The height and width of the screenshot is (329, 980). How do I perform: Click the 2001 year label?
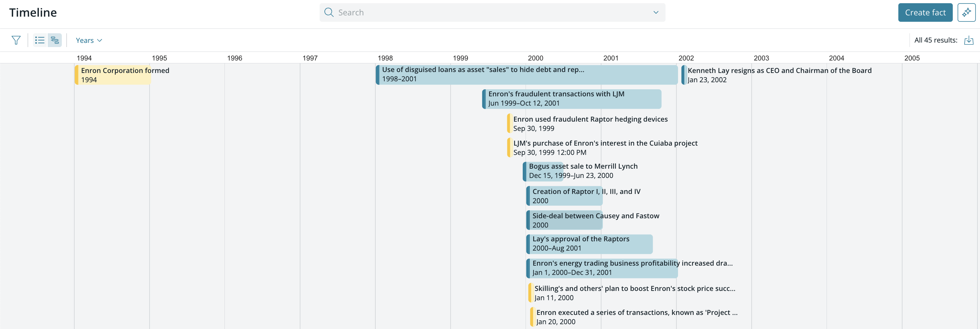pyautogui.click(x=611, y=58)
